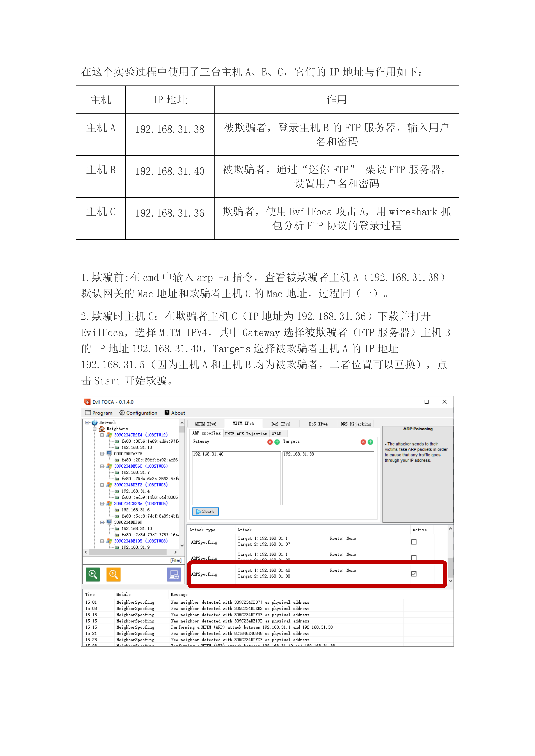The image size is (535, 756).
Task: Tick the second ARPSpoofing Active checkbox
Action: 414,557
